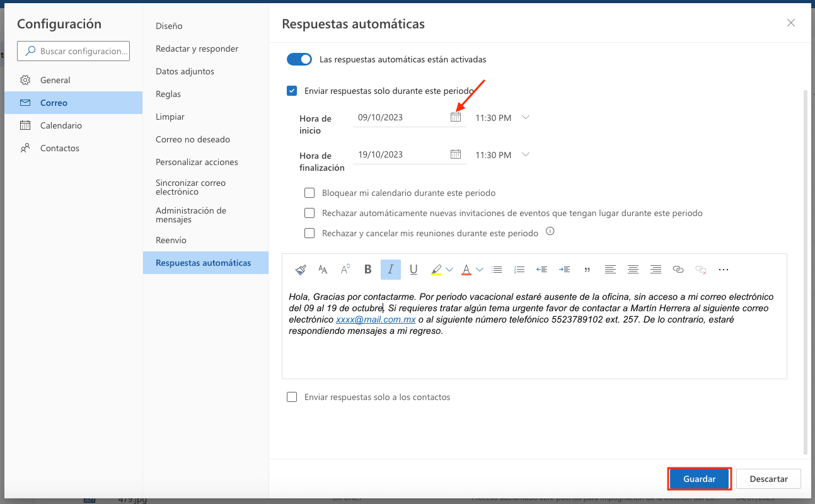Toggle underline formatting in the reply editor
The height and width of the screenshot is (504, 815).
(x=413, y=269)
